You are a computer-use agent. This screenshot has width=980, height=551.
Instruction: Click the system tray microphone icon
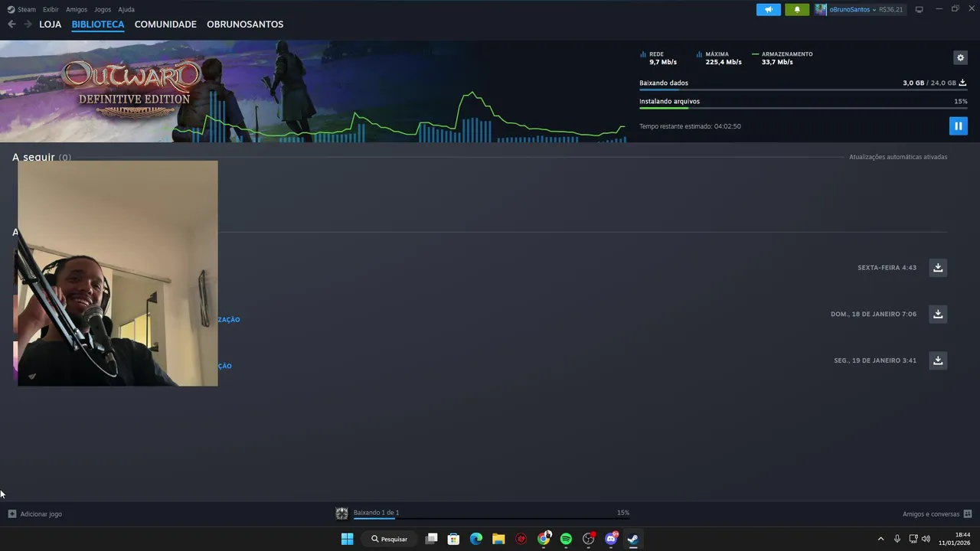pos(897,539)
